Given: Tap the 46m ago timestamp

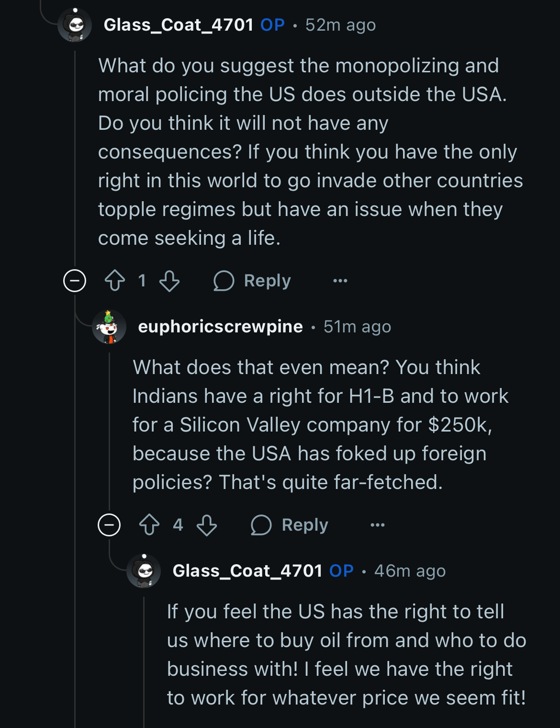Looking at the screenshot, I should click(x=410, y=571).
